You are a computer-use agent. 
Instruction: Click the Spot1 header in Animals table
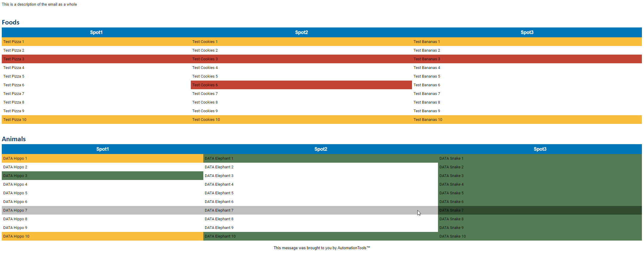[102, 149]
